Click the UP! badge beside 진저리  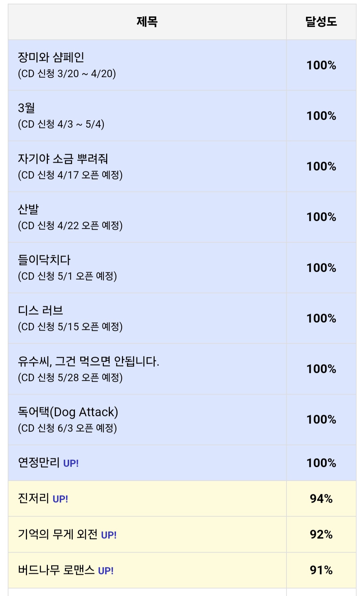(60, 499)
